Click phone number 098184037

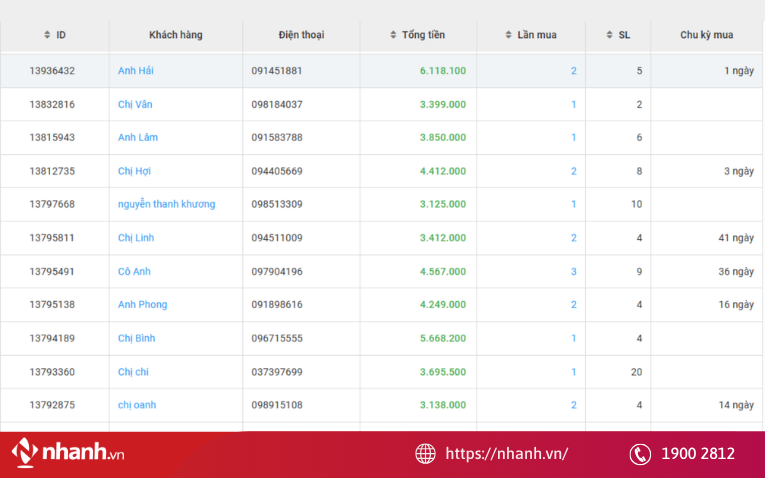pos(277,104)
